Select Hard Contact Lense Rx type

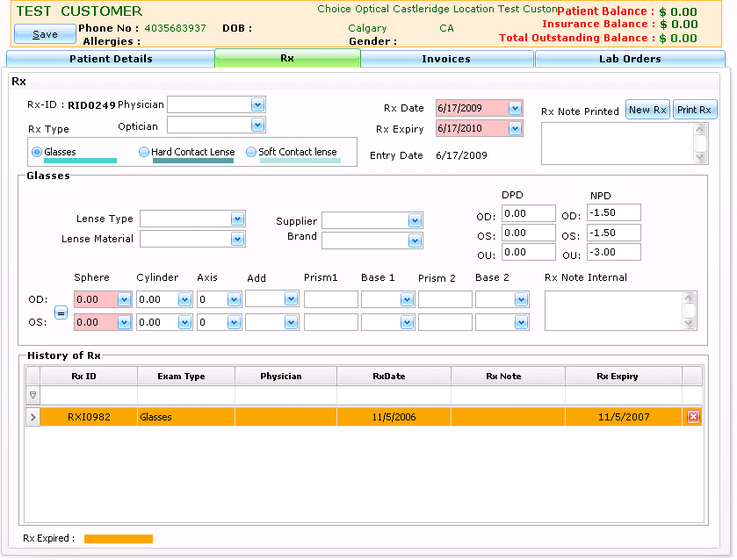[144, 152]
